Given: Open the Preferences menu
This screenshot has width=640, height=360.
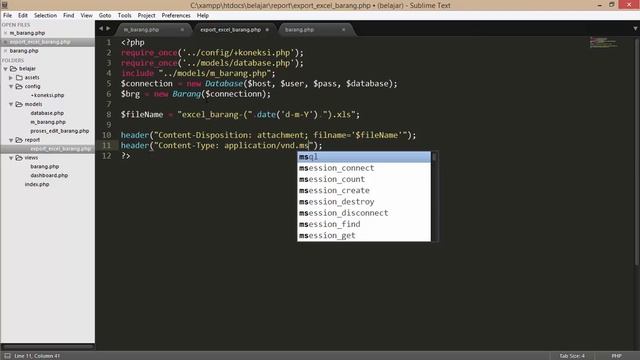Looking at the screenshot, I should tap(176, 16).
